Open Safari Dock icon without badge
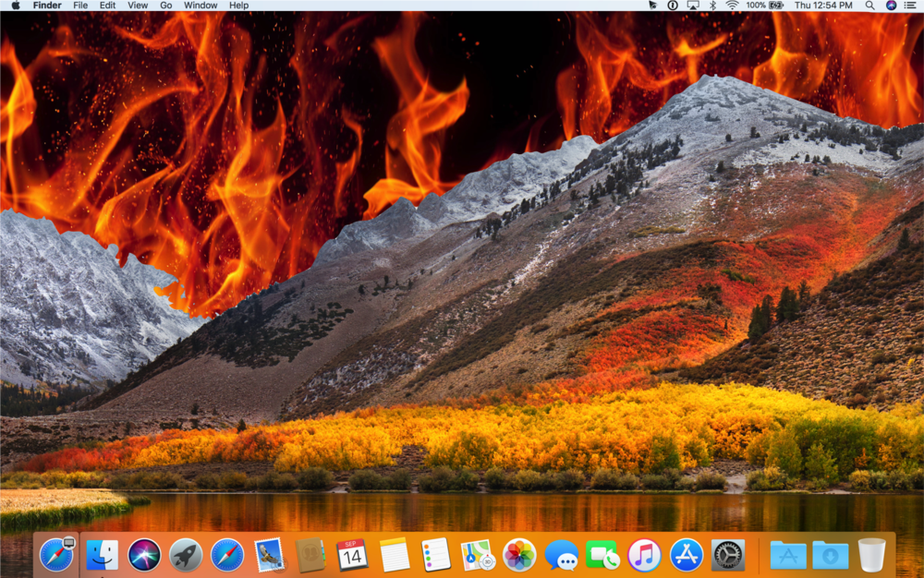 click(227, 555)
